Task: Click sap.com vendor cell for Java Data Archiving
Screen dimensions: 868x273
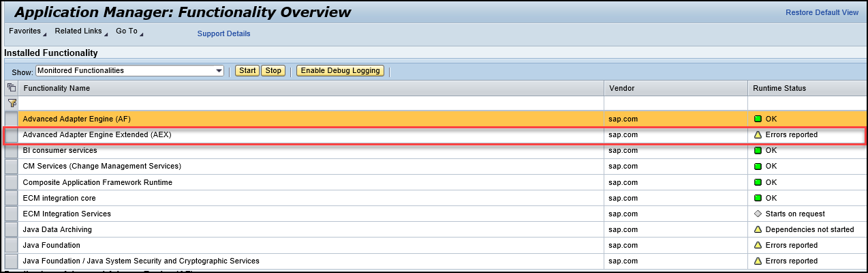Action: pyautogui.click(x=676, y=229)
